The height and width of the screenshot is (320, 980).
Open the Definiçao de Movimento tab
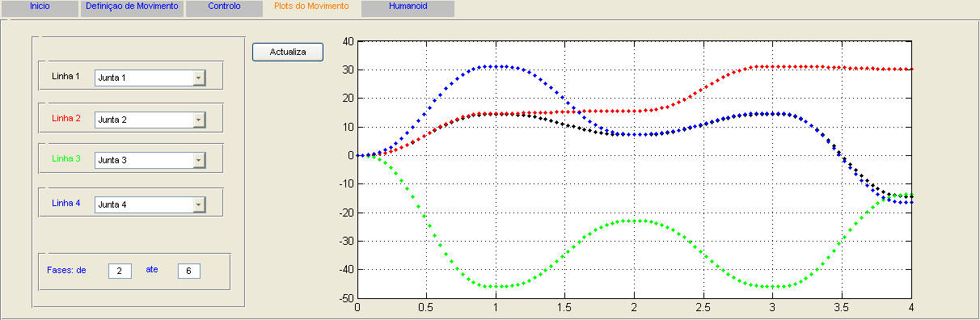(132, 8)
